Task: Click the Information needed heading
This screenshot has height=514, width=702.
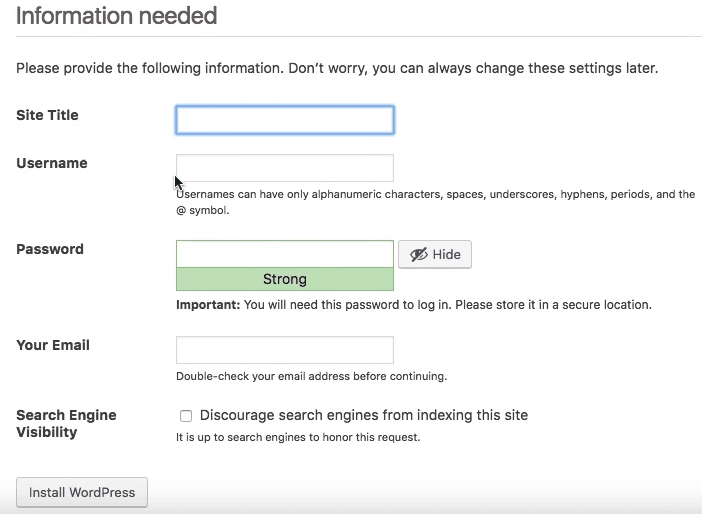Action: [x=116, y=16]
